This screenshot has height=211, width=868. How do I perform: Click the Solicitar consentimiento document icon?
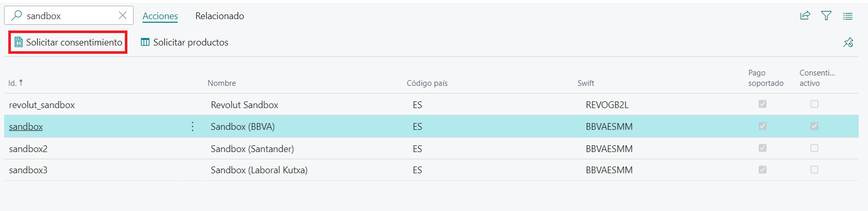19,42
